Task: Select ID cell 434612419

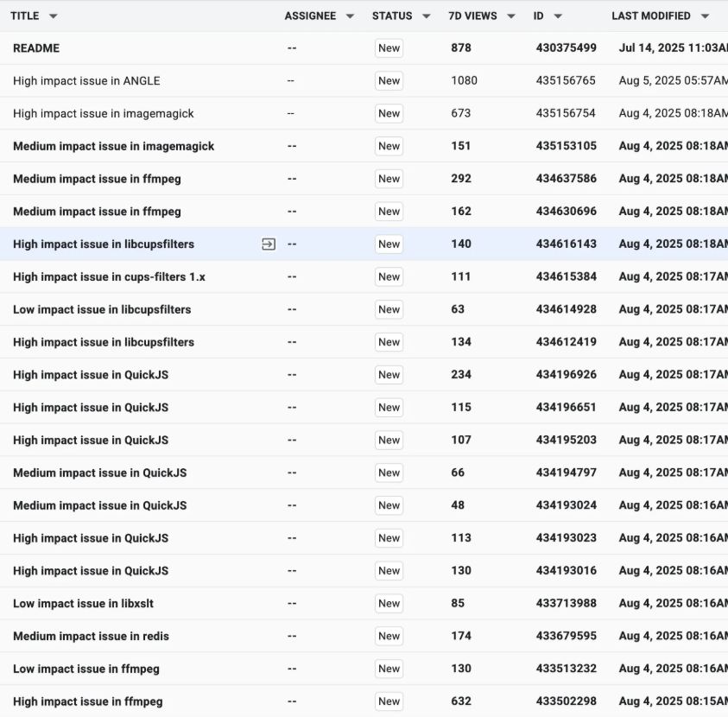Action: pyautogui.click(x=566, y=342)
